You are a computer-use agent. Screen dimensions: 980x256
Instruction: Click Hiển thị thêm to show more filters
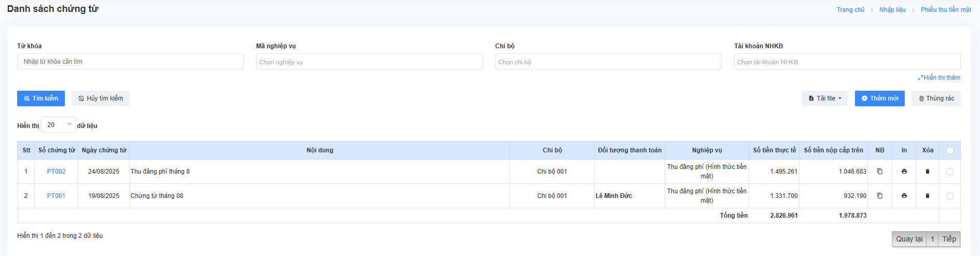(939, 78)
